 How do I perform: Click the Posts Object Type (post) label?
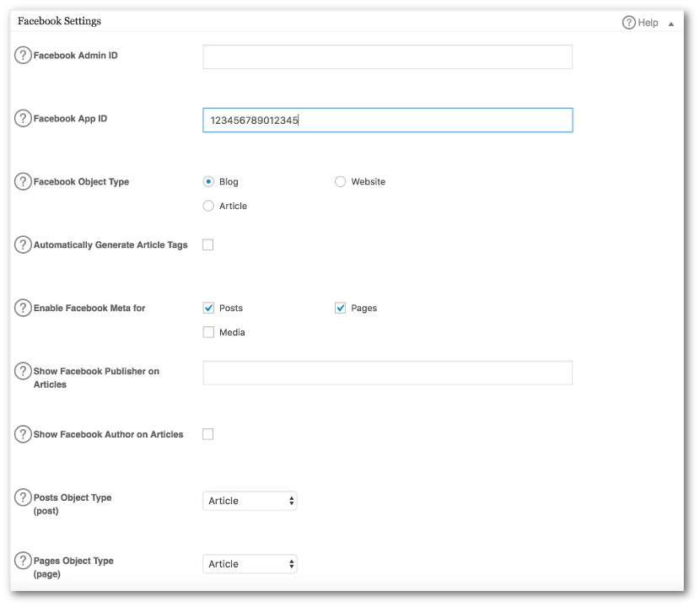(73, 504)
